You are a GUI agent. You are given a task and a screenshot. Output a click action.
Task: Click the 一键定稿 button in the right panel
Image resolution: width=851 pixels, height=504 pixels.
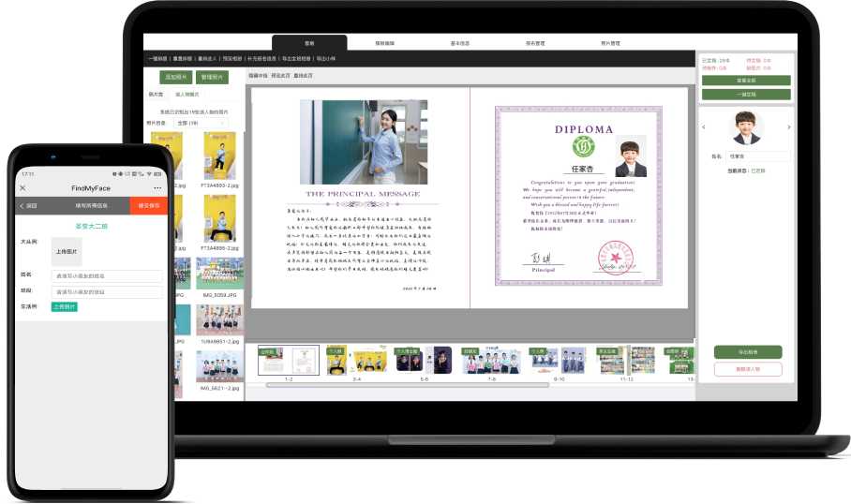[746, 95]
